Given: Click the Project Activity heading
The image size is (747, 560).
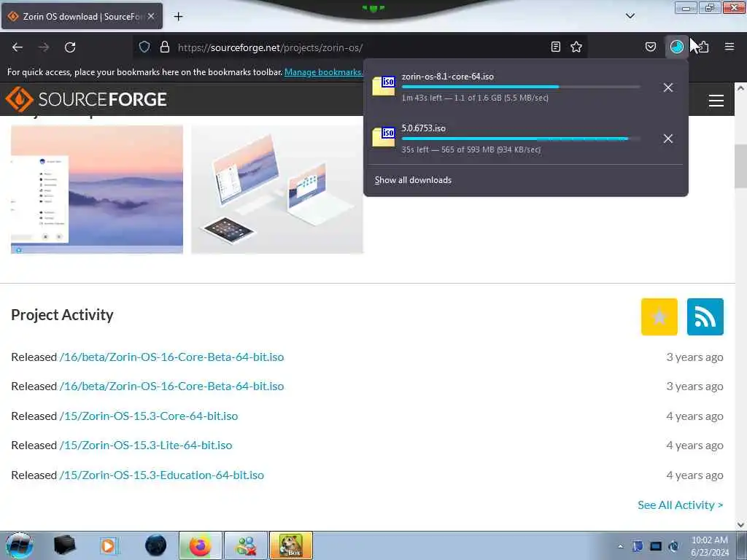Looking at the screenshot, I should pos(63,315).
